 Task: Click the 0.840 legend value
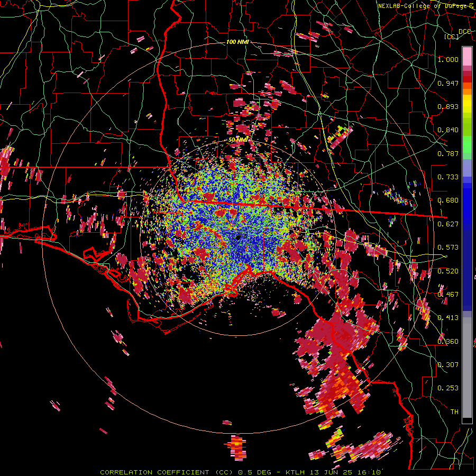coord(448,130)
